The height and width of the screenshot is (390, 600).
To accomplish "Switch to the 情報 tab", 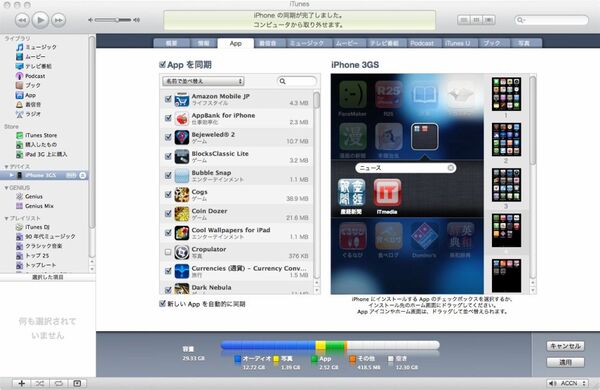I will pyautogui.click(x=204, y=43).
